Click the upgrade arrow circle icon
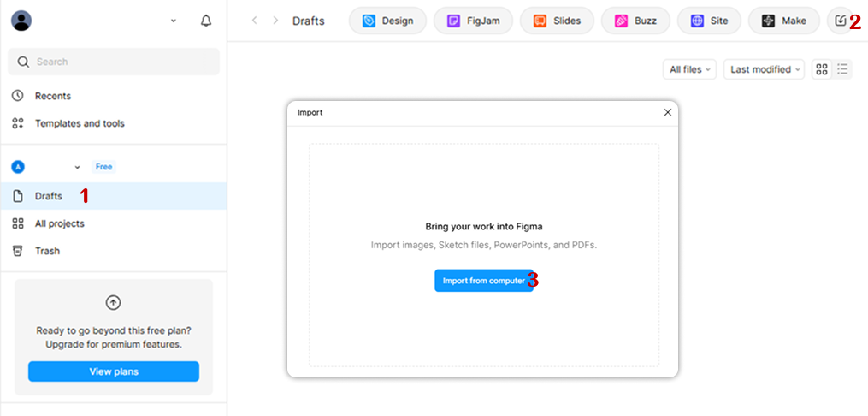Viewport: 868px width, 416px height. pos(113,302)
